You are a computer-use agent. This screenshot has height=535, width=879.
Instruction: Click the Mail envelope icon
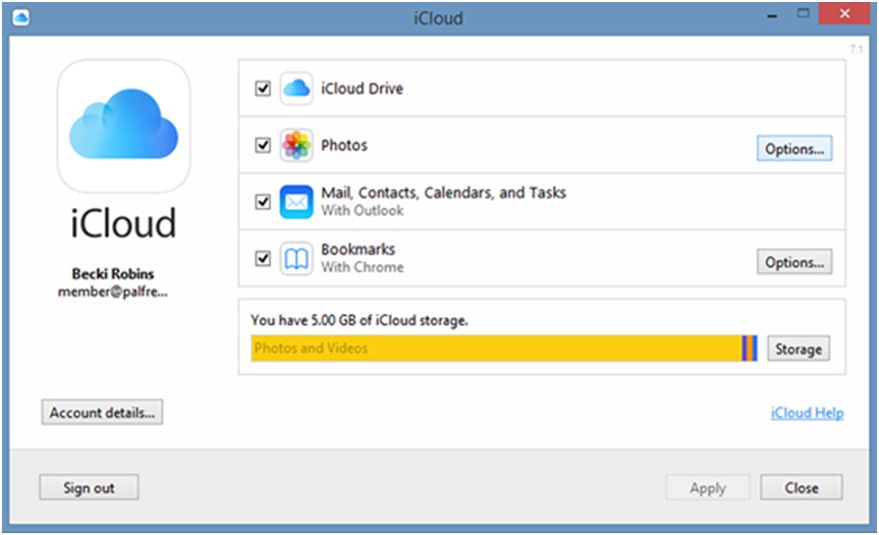(296, 202)
